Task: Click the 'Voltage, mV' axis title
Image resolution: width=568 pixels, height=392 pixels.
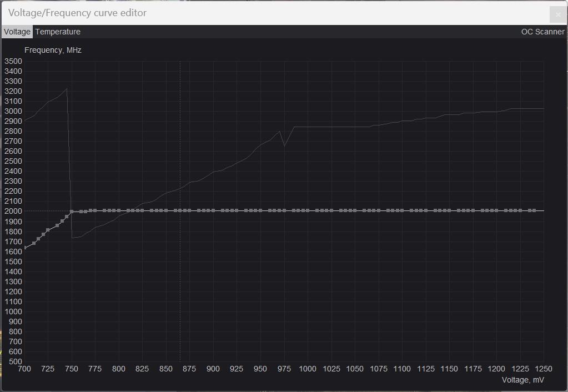Action: [x=522, y=380]
